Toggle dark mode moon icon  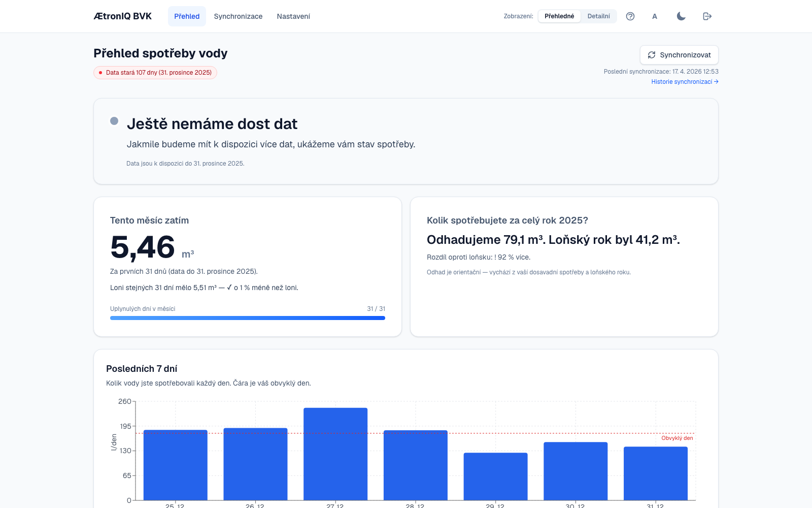coord(681,16)
